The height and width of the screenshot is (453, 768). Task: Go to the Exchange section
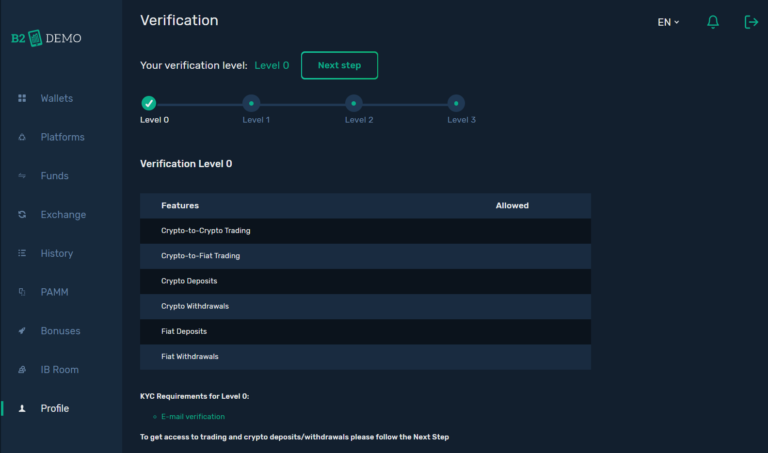pos(63,215)
